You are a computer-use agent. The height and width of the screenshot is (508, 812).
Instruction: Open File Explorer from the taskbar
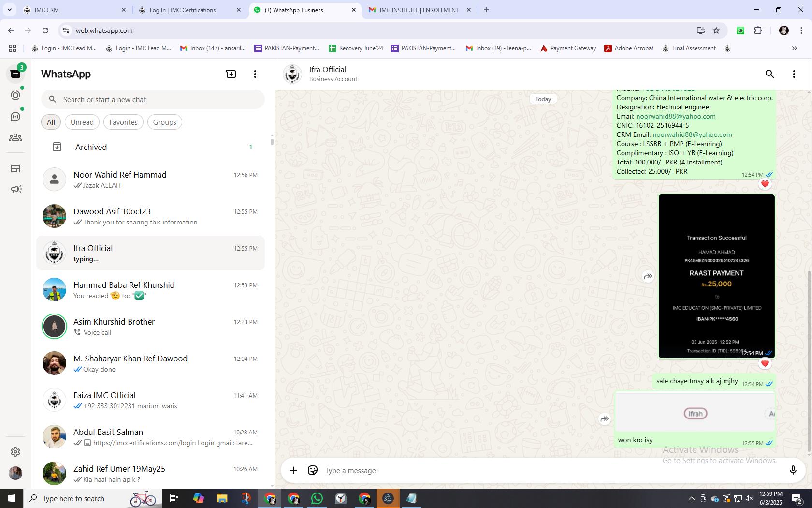[222, 498]
